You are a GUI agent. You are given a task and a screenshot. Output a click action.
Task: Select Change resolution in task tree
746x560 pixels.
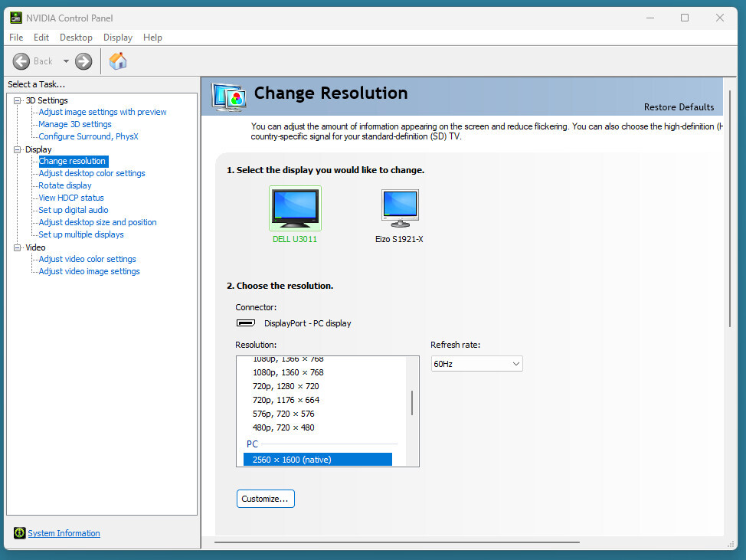click(x=72, y=161)
